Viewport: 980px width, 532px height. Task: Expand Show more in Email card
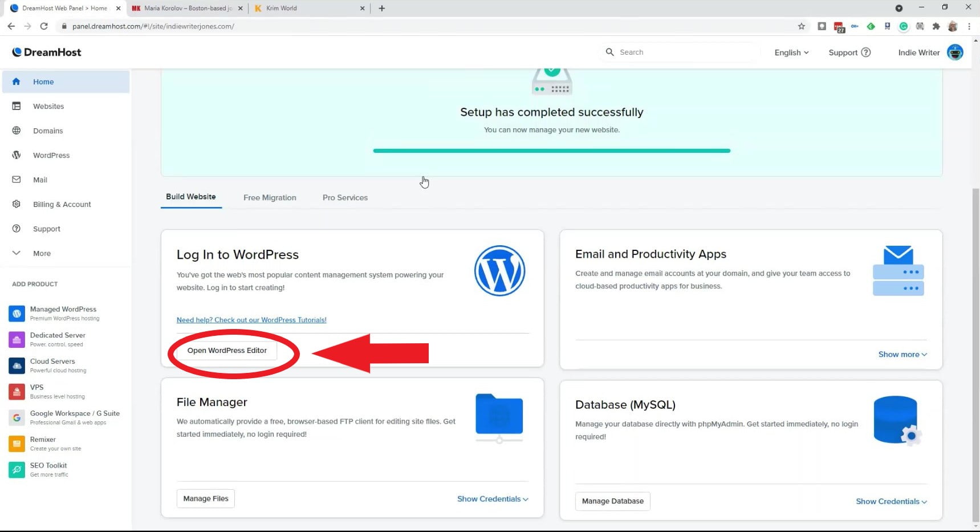point(902,354)
